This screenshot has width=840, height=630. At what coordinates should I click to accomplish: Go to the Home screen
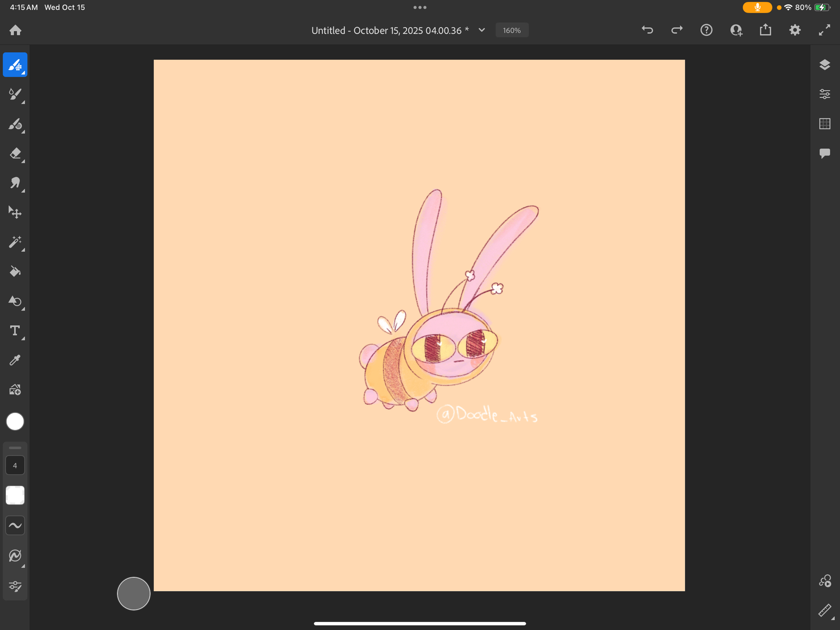(16, 30)
